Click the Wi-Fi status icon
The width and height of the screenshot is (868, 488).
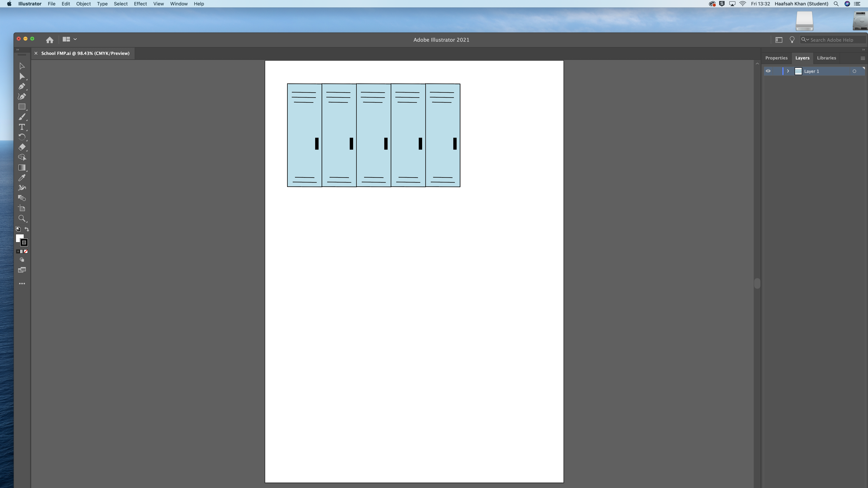743,4
